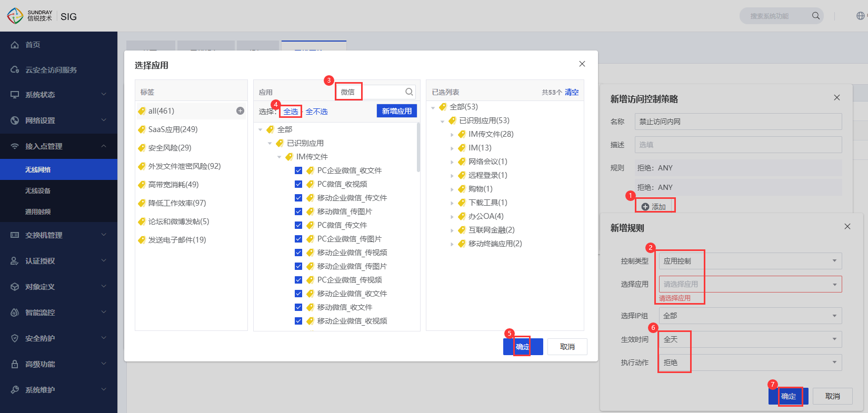This screenshot has width=868, height=413.
Task: Uncheck 移动企业微信_传视频 checkbox
Action: [x=298, y=253]
